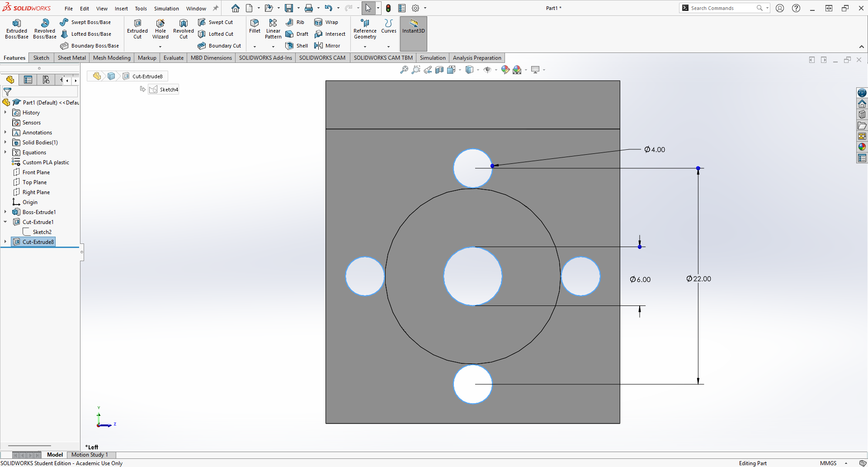Click the Ø6.00 dimension

click(640, 280)
